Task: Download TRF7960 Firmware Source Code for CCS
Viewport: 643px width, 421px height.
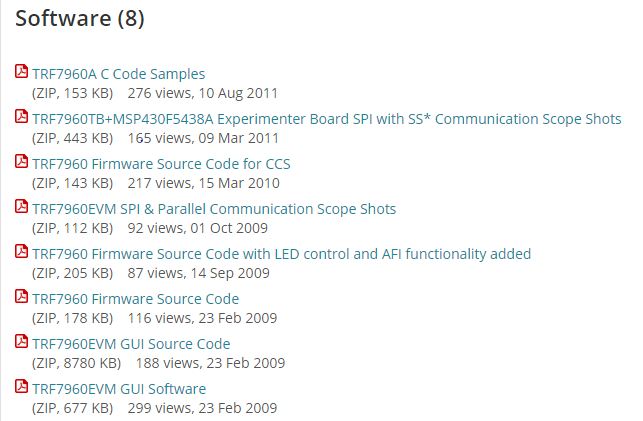Action: point(161,164)
